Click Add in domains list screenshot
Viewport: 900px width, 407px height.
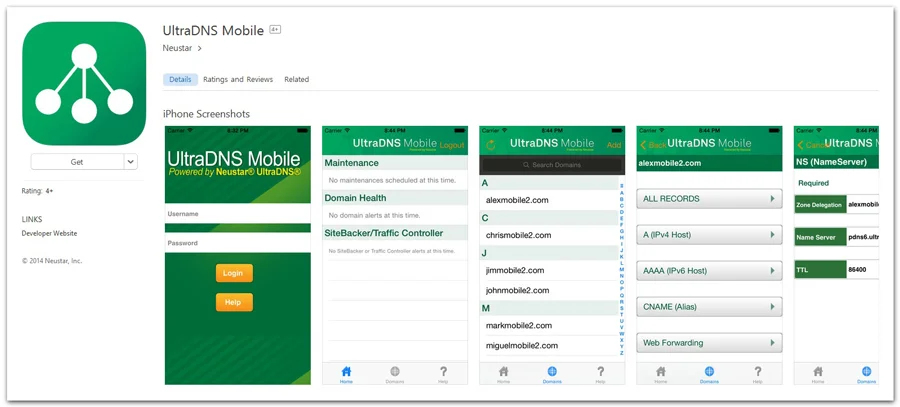614,145
